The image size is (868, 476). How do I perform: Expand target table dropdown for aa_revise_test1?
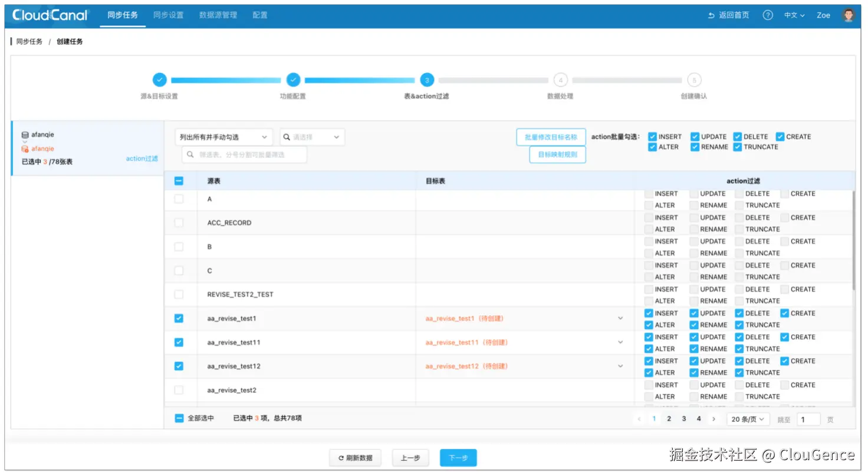pyautogui.click(x=620, y=318)
